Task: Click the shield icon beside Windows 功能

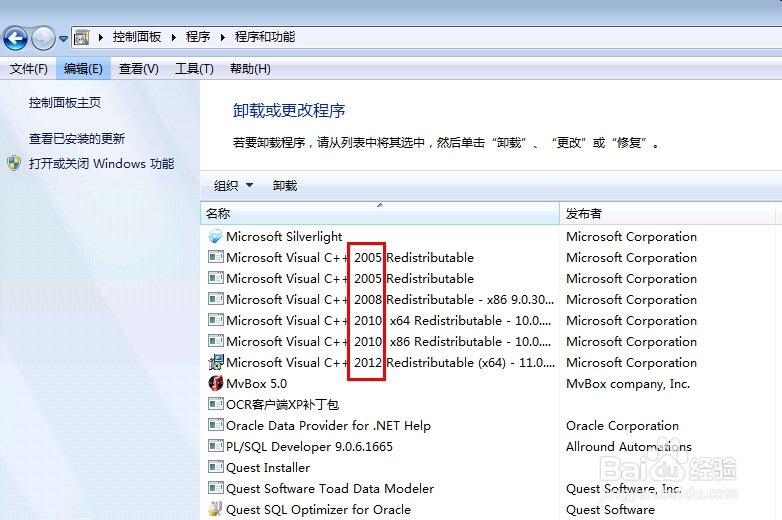Action: point(14,163)
